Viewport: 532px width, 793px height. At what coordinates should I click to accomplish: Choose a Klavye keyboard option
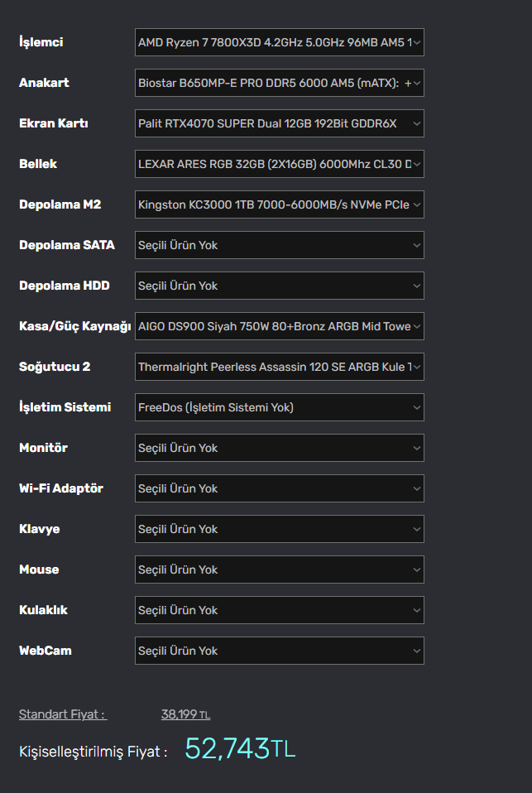(x=279, y=529)
